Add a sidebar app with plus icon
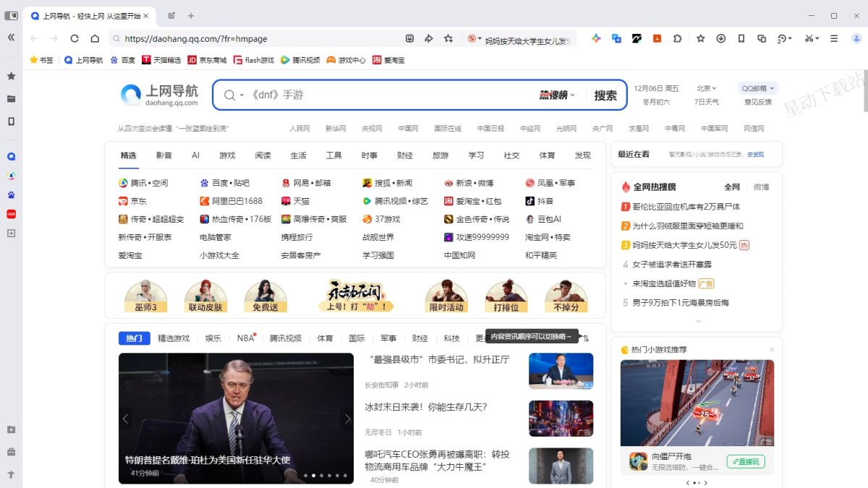The height and width of the screenshot is (488, 868). [11, 234]
